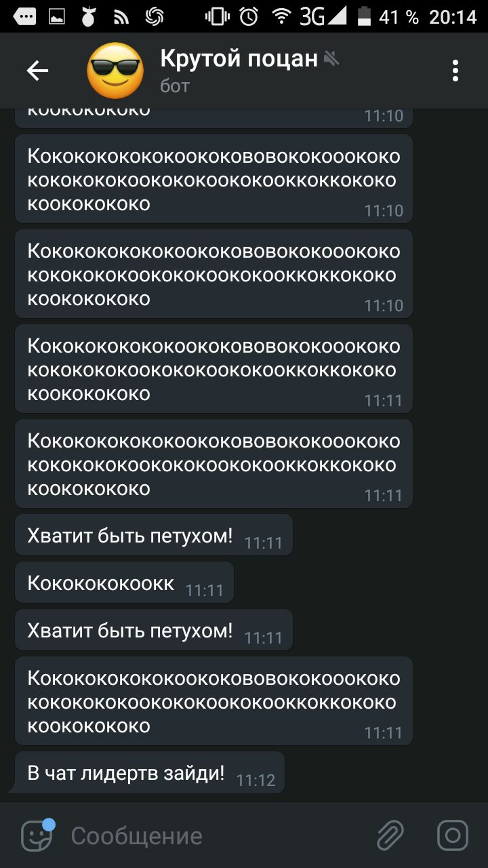This screenshot has width=488, height=868.
Task: Open sunglasses emoji bot avatar
Action: (116, 71)
